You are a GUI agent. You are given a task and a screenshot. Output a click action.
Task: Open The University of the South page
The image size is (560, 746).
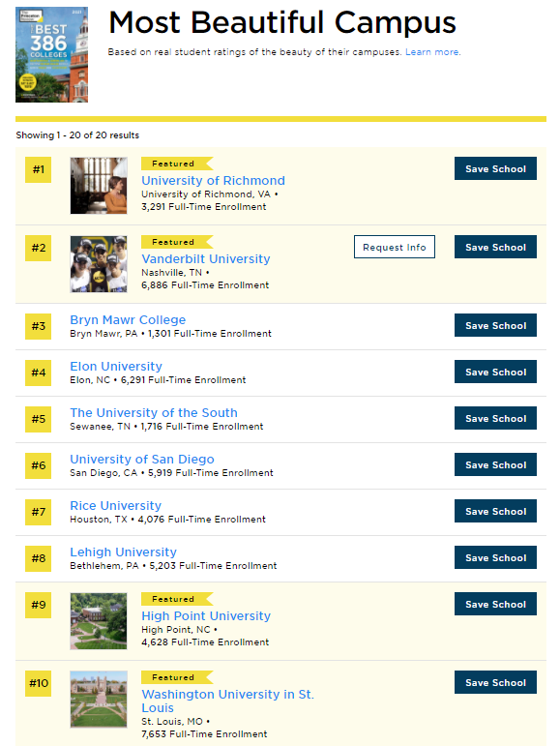pos(154,412)
